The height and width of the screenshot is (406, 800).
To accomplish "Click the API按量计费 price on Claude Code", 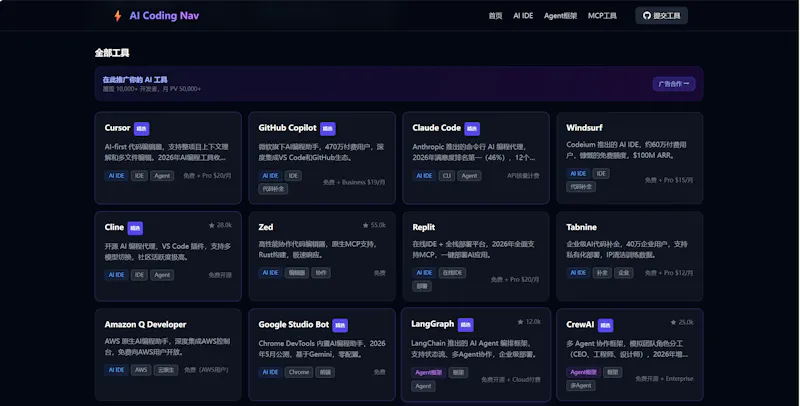I will 523,175.
